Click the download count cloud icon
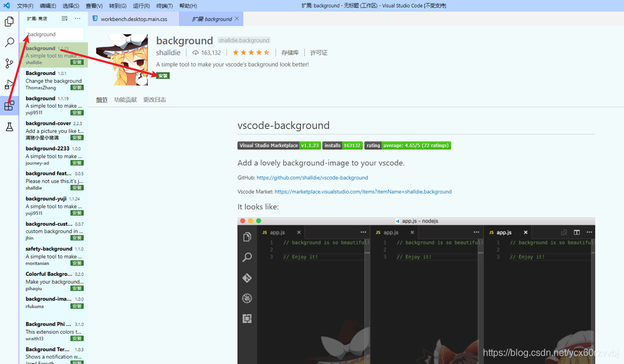The image size is (624, 364). (x=196, y=53)
